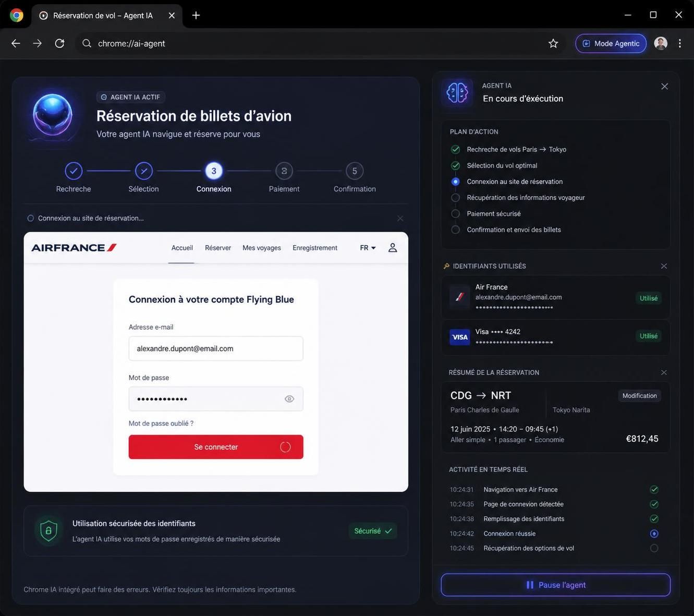This screenshot has width=694, height=616.
Task: Select the Sélection du vol optimal checkmark
Action: coord(455,165)
